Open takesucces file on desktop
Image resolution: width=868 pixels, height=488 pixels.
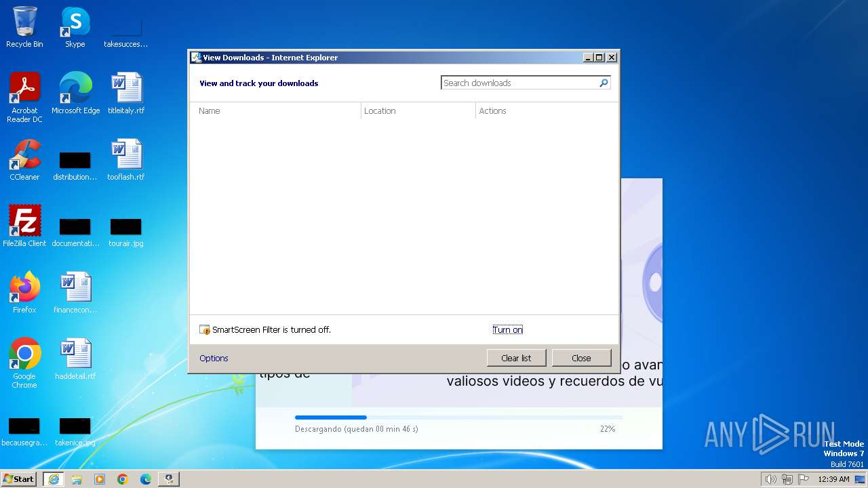click(x=126, y=33)
